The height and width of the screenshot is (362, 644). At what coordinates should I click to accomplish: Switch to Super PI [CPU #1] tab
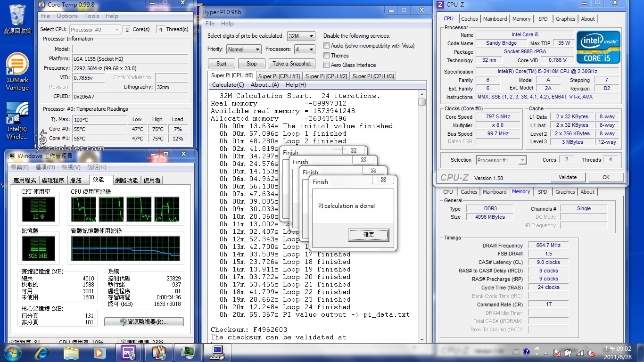279,76
